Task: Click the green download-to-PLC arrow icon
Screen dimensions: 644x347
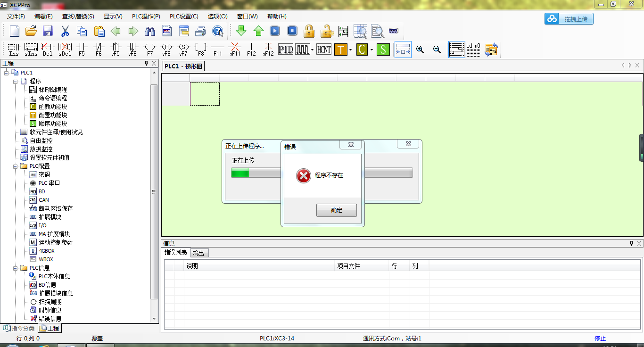Action: tap(241, 31)
